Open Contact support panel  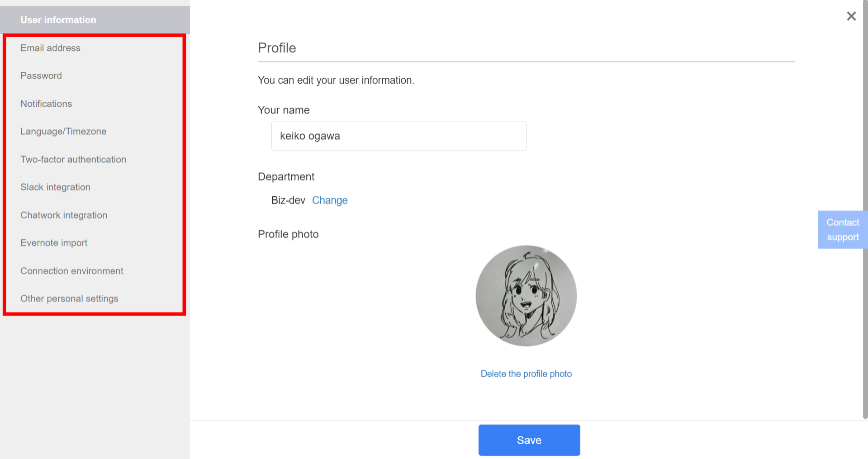842,229
